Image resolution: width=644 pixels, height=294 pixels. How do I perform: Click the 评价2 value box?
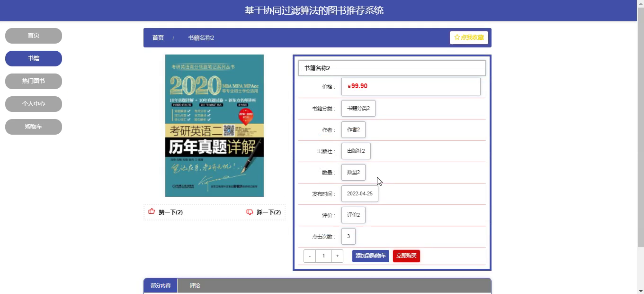[353, 215]
